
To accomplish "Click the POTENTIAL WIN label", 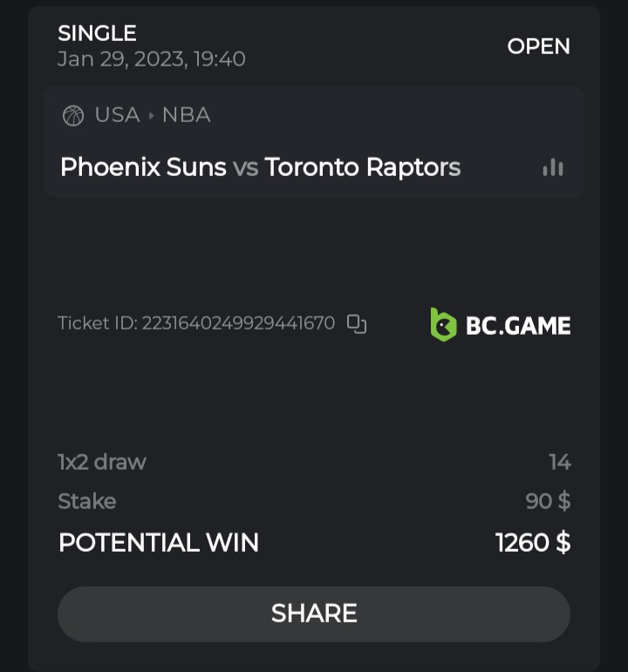I will click(x=158, y=543).
